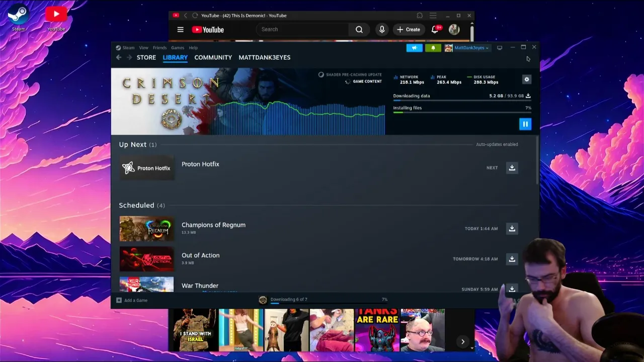Click the YouTube search magnifier button
The height and width of the screenshot is (362, 644).
(x=359, y=30)
